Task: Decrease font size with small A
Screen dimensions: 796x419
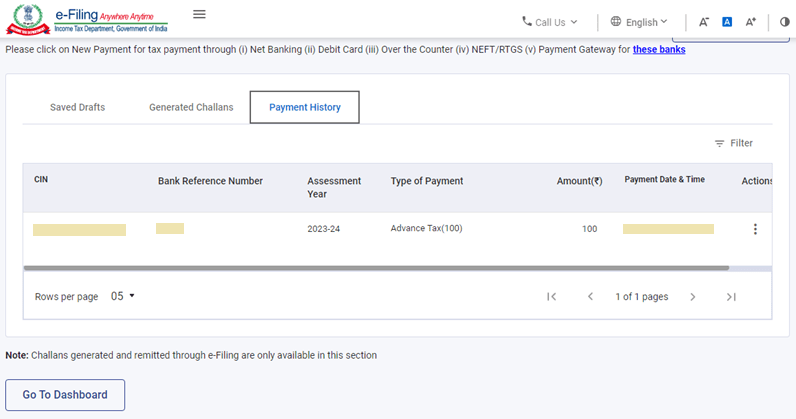Action: click(x=704, y=22)
